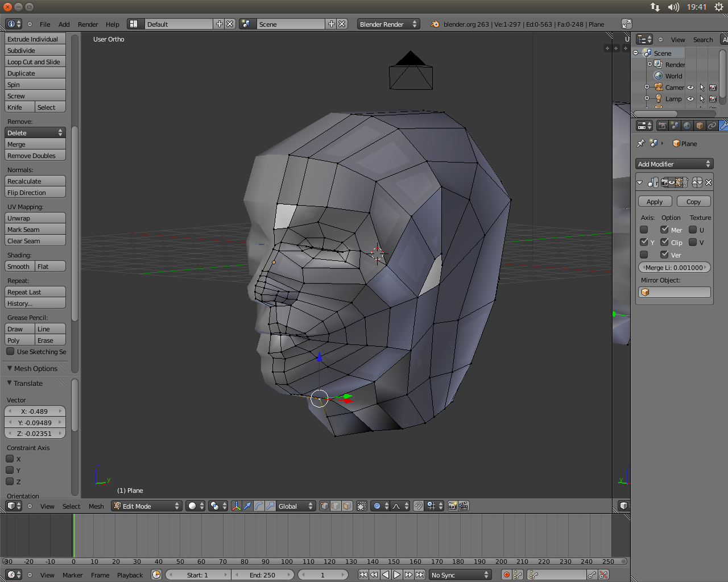Click the Subdivide button
This screenshot has height=582, width=728.
[x=35, y=50]
